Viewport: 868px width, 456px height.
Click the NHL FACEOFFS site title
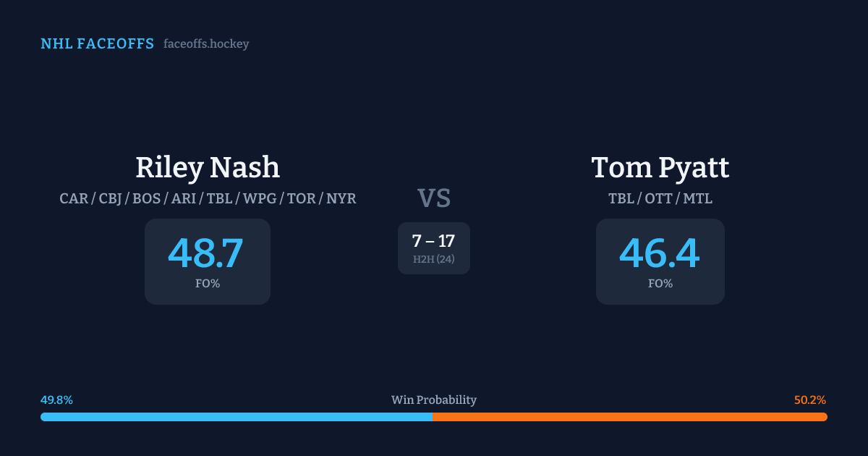pyautogui.click(x=97, y=44)
